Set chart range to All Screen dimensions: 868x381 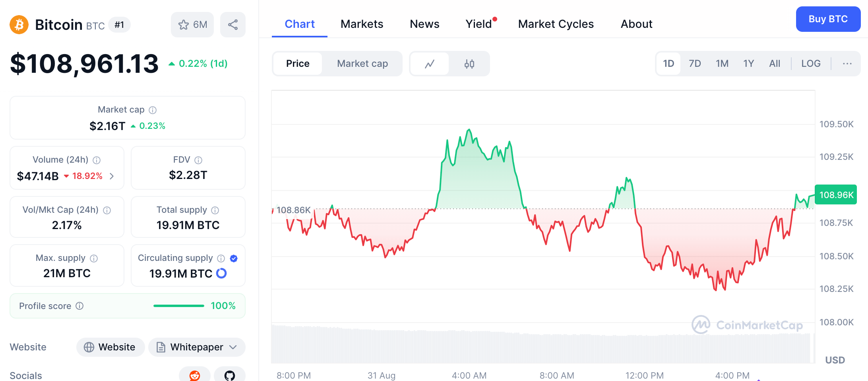[775, 64]
